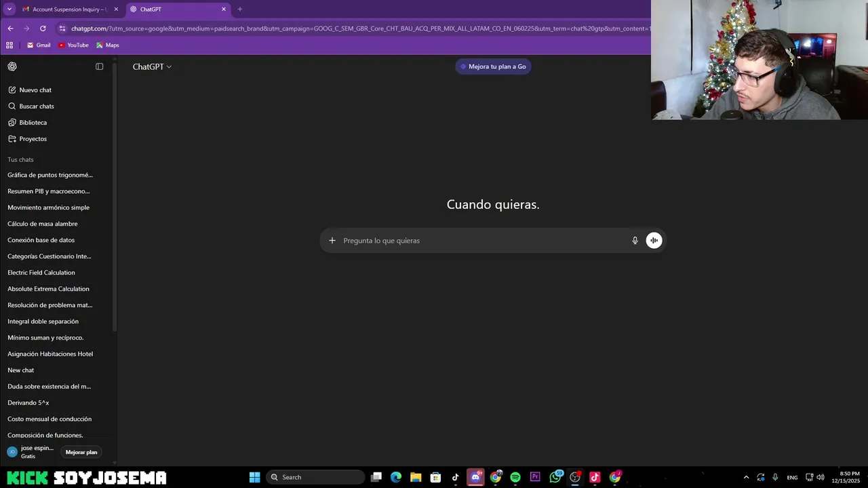Screen dimensions: 868x488
Task: Start a new chat via Nuevo chat
Action: coord(30,90)
